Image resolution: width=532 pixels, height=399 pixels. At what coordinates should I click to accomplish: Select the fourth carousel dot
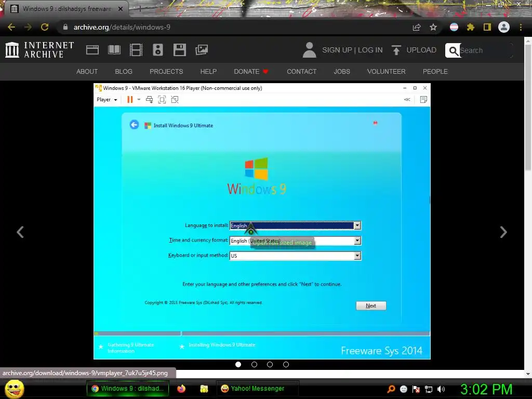point(286,364)
